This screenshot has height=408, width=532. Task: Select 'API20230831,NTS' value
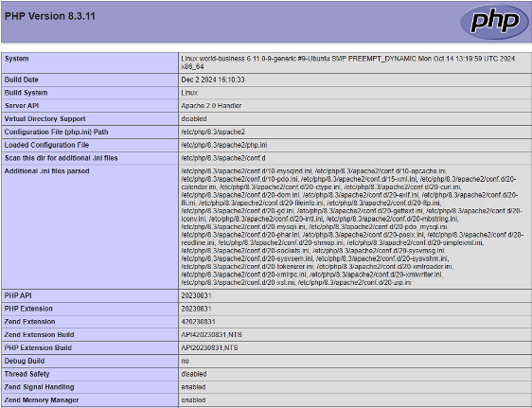pyautogui.click(x=209, y=348)
